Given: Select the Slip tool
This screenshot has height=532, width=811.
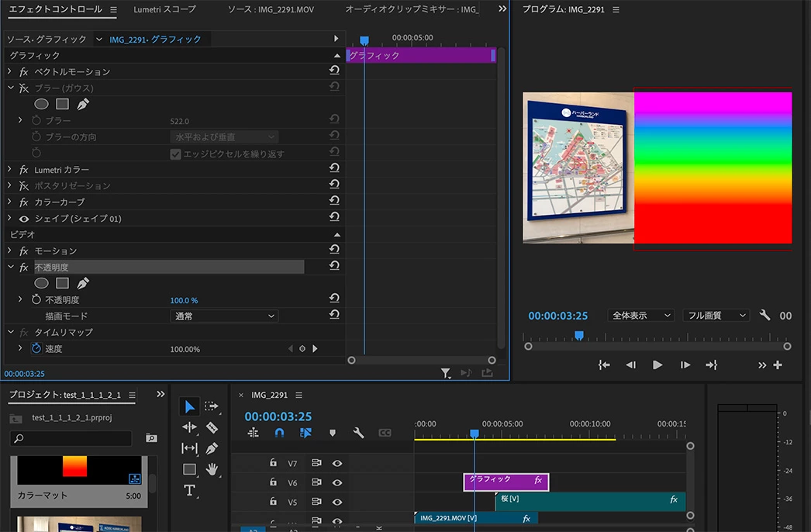Looking at the screenshot, I should coord(189,448).
